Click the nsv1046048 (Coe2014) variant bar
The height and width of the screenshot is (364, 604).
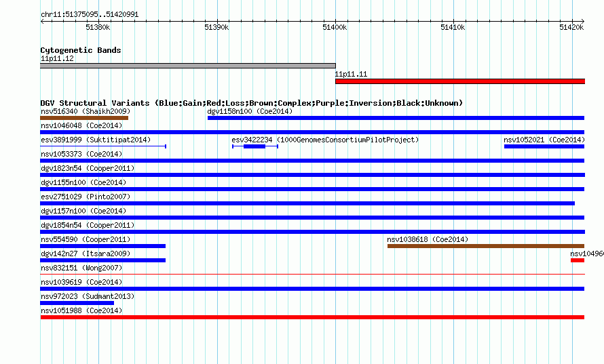click(312, 132)
